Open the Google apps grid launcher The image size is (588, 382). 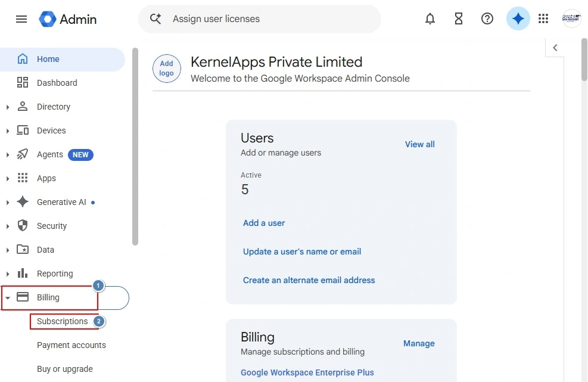click(543, 18)
